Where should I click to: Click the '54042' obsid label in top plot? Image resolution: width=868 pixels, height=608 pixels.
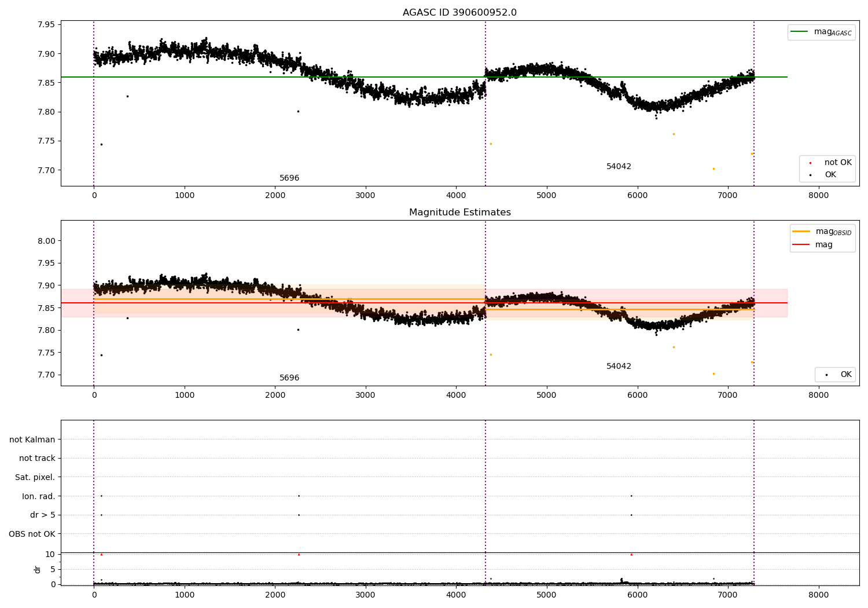(619, 167)
